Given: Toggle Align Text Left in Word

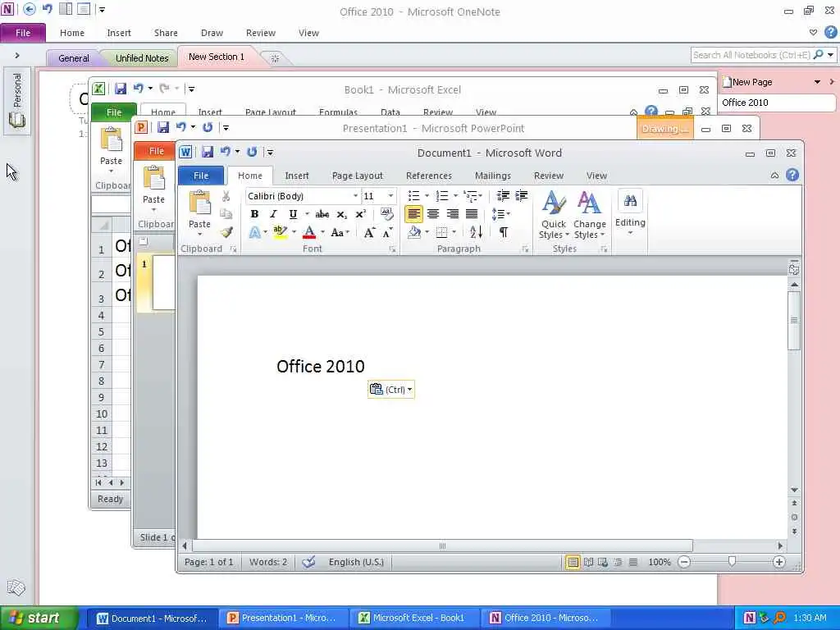Looking at the screenshot, I should (413, 214).
